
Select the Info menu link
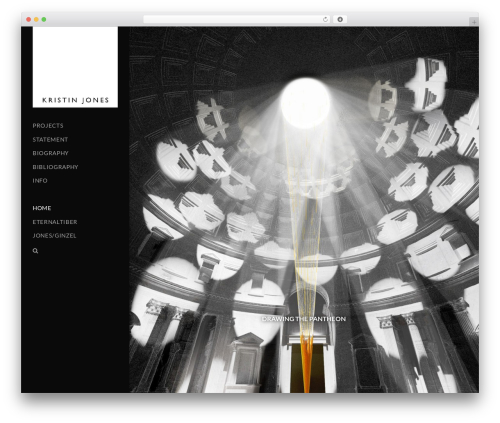click(40, 181)
